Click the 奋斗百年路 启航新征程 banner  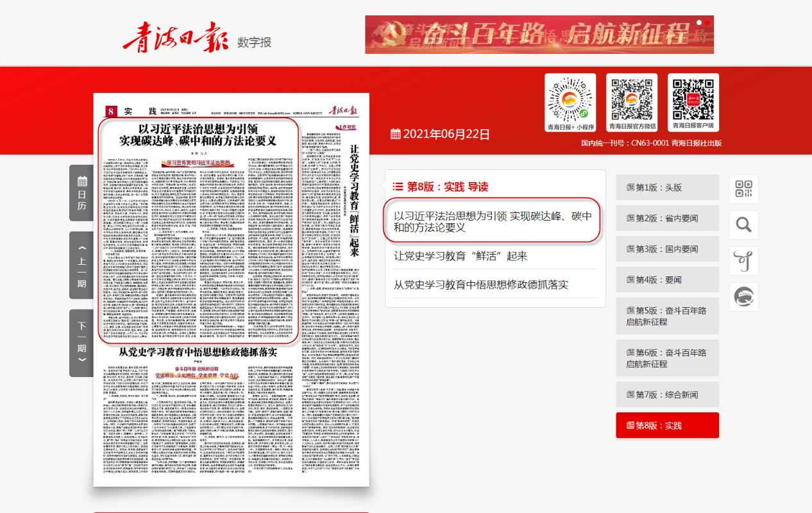[539, 35]
